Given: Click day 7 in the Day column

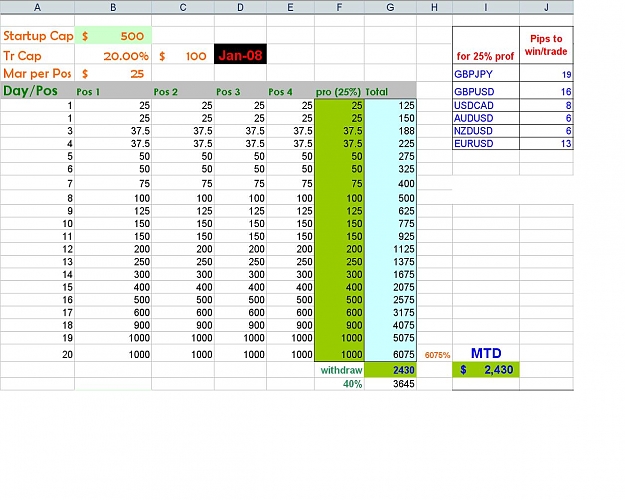Looking at the screenshot, I should coord(37,183).
